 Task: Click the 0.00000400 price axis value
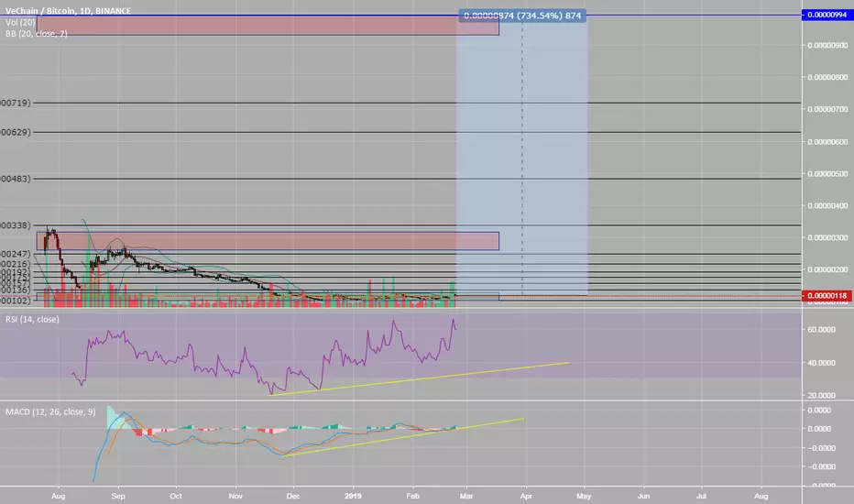tap(827, 206)
